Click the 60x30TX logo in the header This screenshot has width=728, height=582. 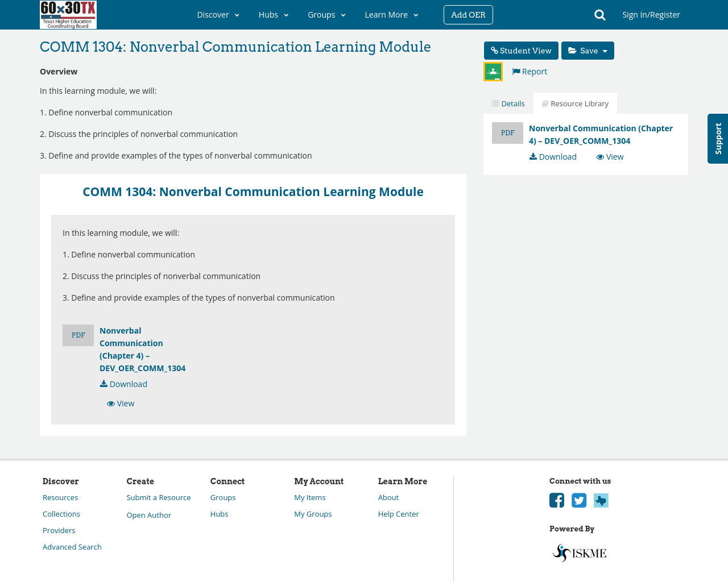[68, 14]
